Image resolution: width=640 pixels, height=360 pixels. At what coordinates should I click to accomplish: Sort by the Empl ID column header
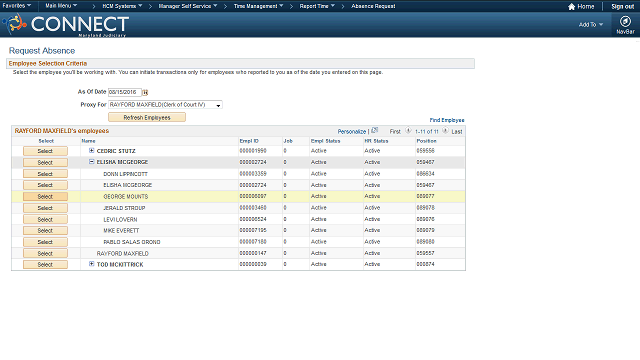pos(249,141)
